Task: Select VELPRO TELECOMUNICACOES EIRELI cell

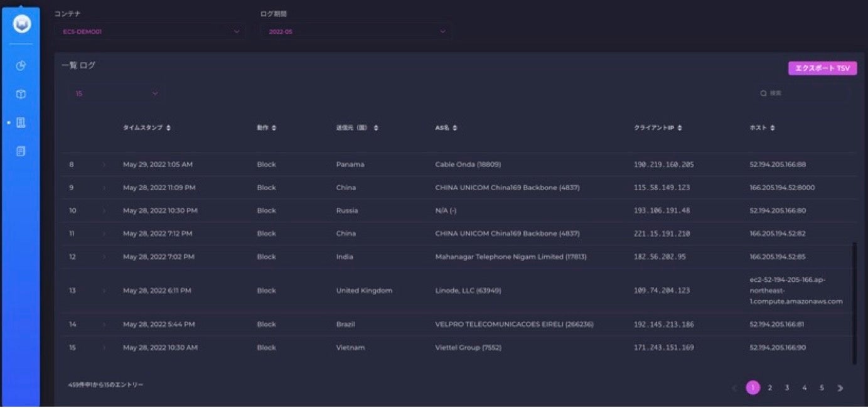Action: [514, 325]
